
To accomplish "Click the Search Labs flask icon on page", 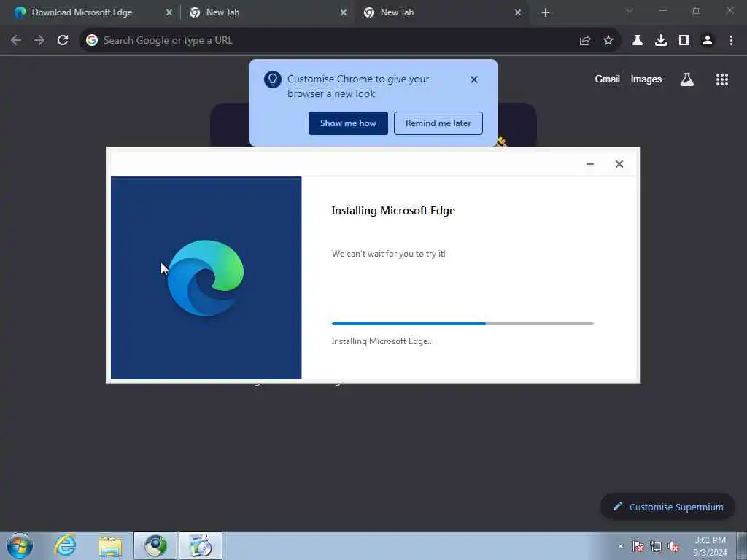I will pos(687,79).
